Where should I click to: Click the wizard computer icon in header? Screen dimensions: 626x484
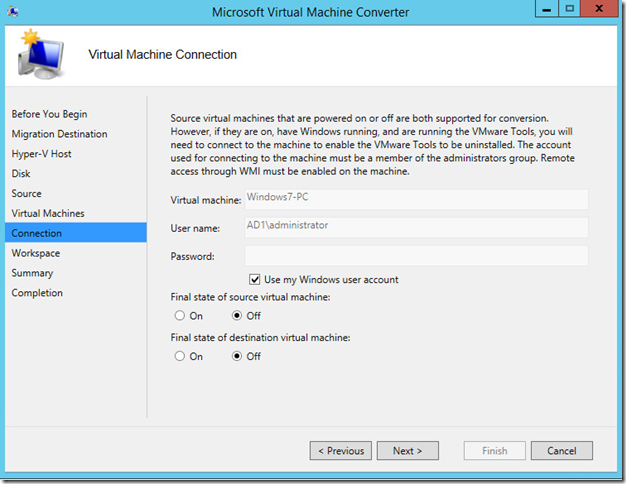(40, 54)
